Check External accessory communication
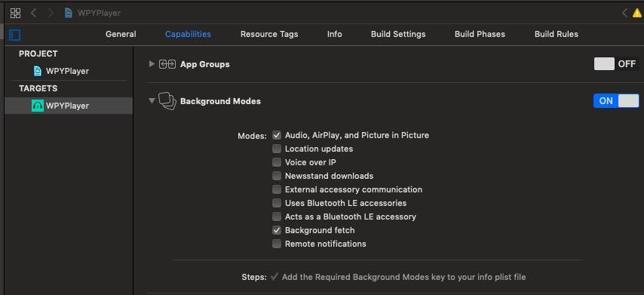The image size is (644, 295). 277,189
